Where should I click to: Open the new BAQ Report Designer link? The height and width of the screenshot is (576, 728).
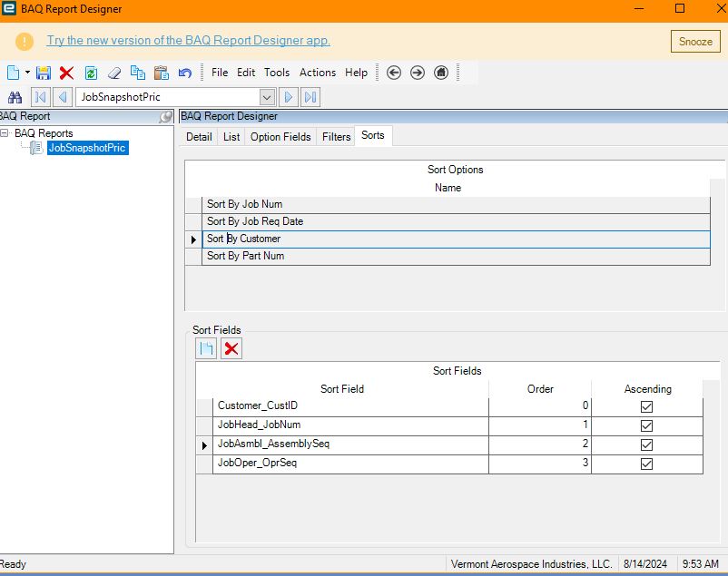pyautogui.click(x=189, y=41)
